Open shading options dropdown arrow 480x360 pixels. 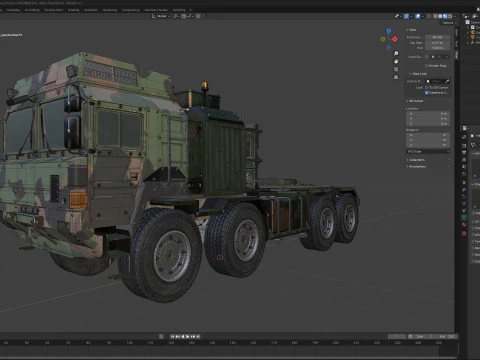click(x=455, y=16)
